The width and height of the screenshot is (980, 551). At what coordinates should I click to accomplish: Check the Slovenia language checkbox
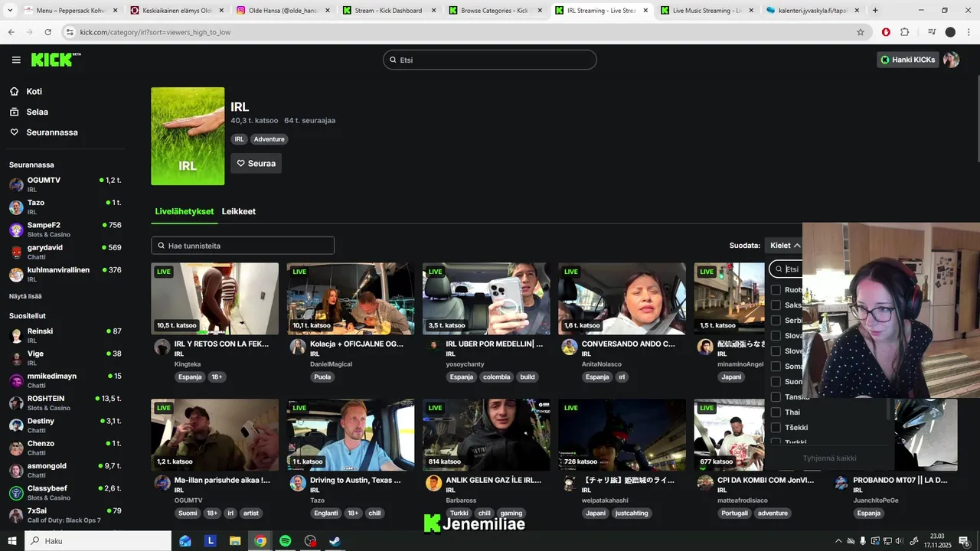776,351
